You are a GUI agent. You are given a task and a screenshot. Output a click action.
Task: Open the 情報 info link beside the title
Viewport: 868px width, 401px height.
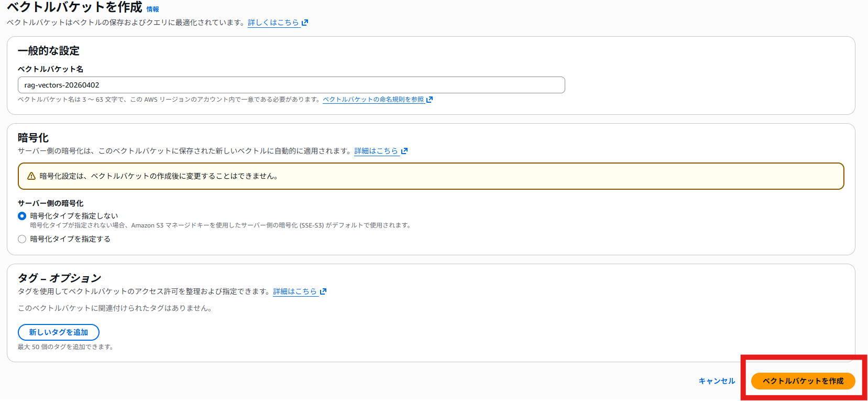152,9
